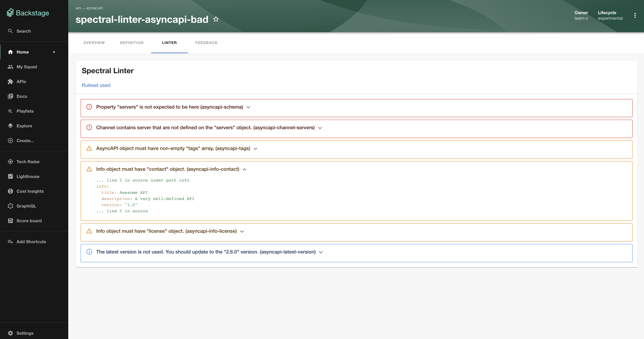This screenshot has height=339, width=644.
Task: Expand Home submenu arrow
Action: (x=54, y=52)
